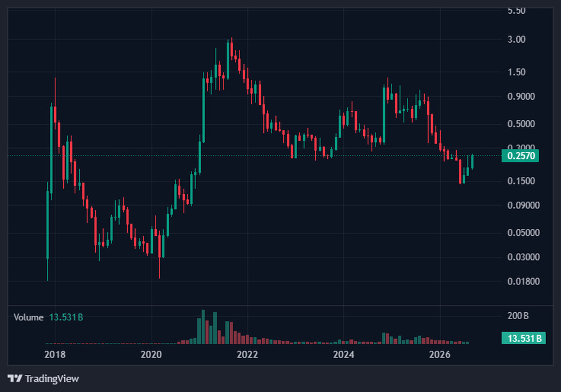Click the 0.03000 price axis label
The height and width of the screenshot is (392, 561).
click(x=523, y=257)
